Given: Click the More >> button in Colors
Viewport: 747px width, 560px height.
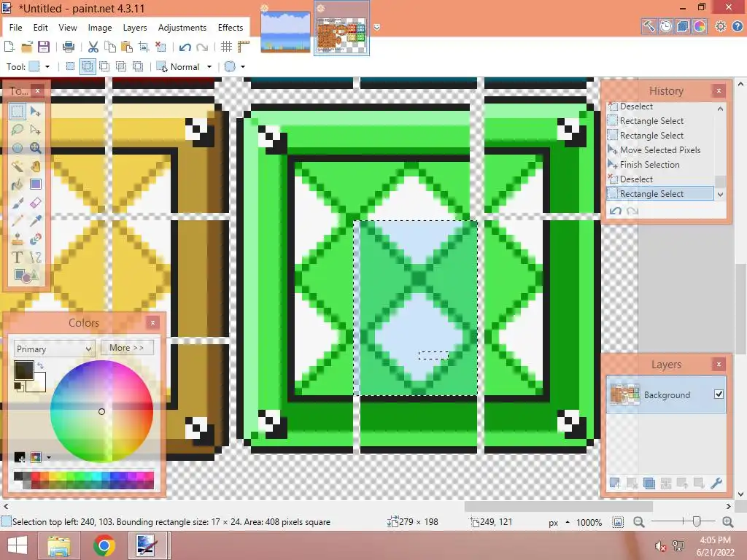Looking at the screenshot, I should (x=127, y=348).
